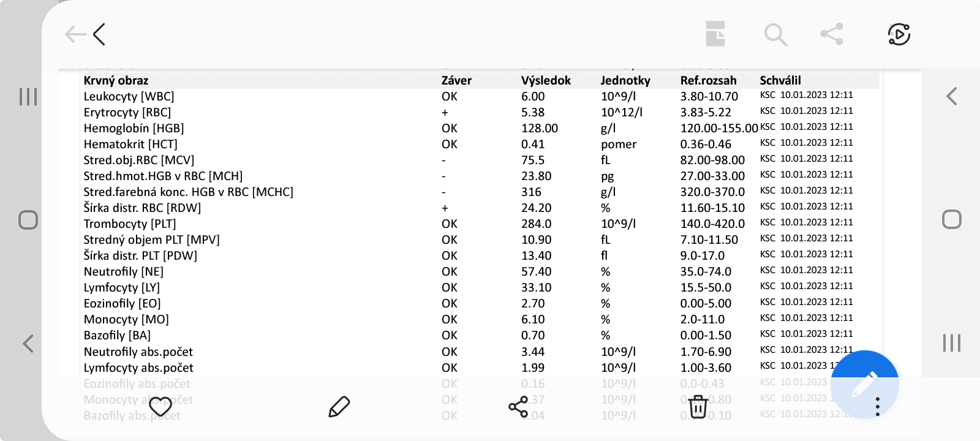
Task: Tap the gray share icon in top bar
Action: pos(832,34)
